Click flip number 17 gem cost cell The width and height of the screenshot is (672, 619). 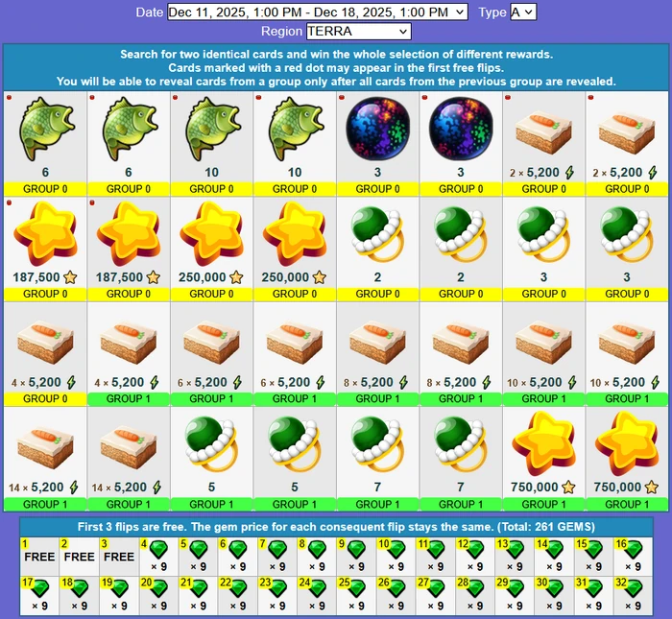[x=39, y=595]
